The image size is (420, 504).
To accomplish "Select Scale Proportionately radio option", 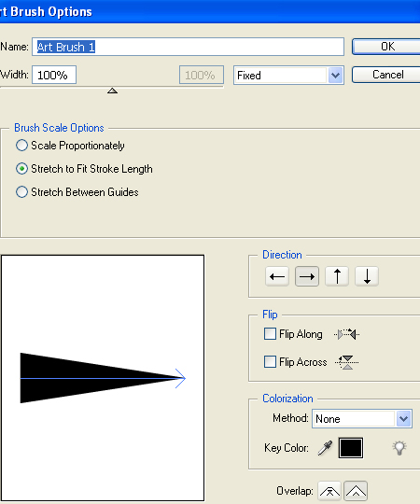I will click(x=21, y=146).
